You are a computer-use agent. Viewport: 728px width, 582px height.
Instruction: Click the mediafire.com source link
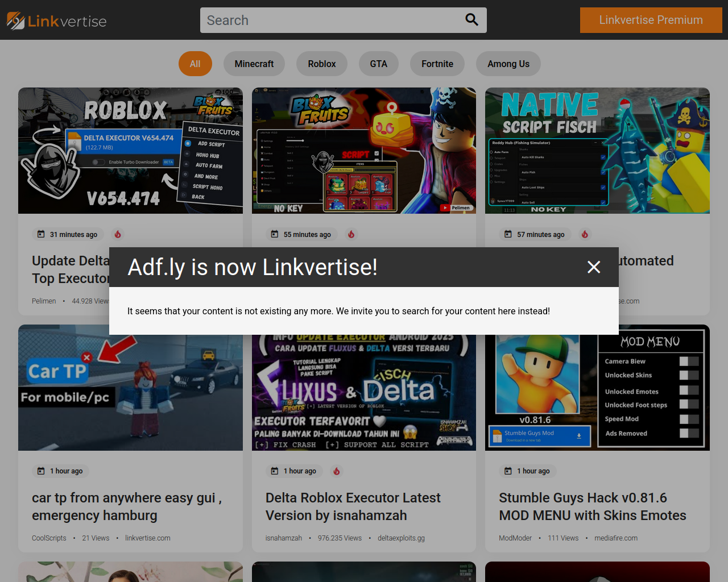[616, 538]
